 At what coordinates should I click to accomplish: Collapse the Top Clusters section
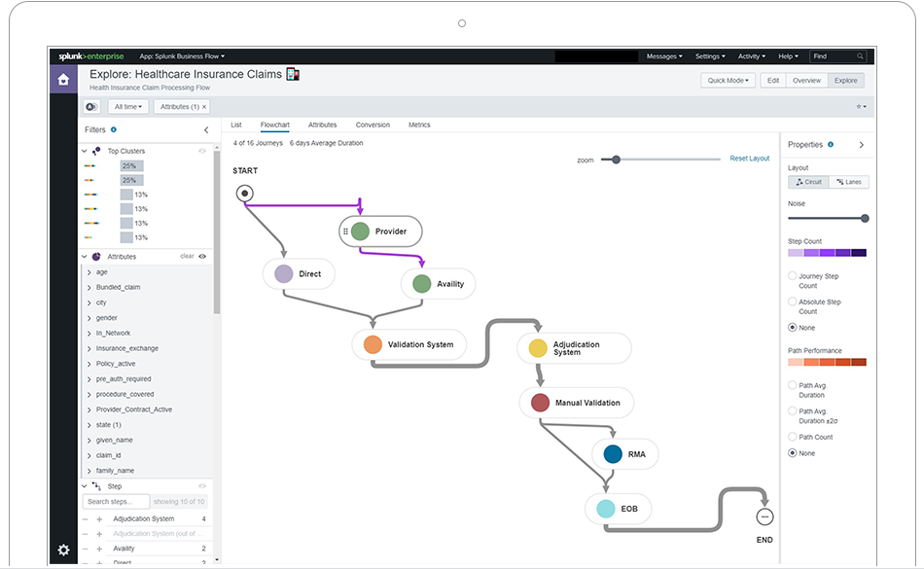[x=85, y=151]
